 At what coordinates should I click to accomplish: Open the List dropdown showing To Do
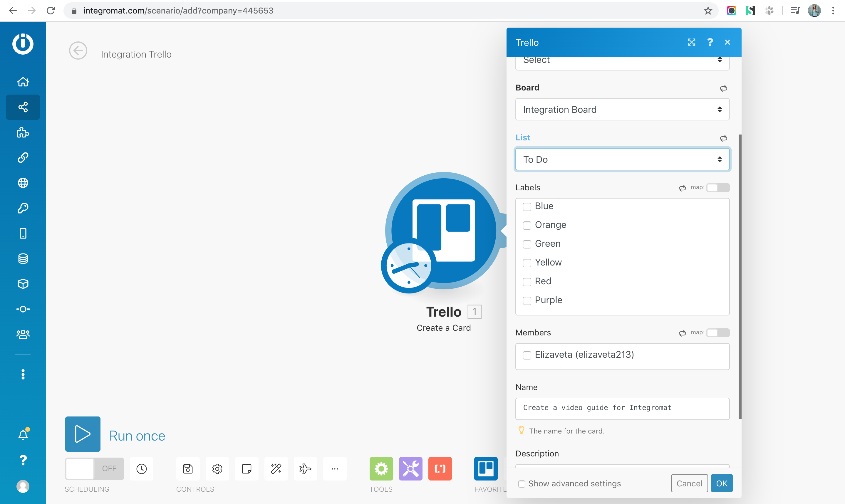(x=622, y=159)
